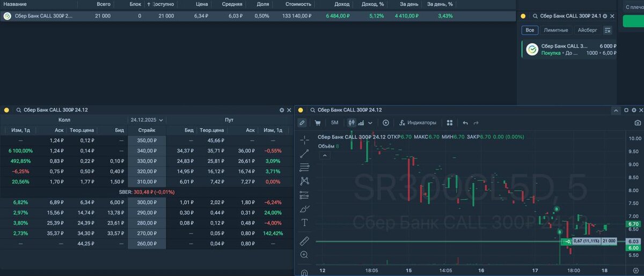Sort portfolio by Стоимость column
Viewport: 644px width, 276px height.
coord(298,4)
